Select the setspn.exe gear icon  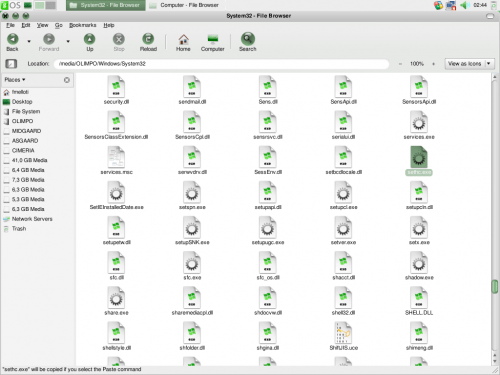point(192,192)
